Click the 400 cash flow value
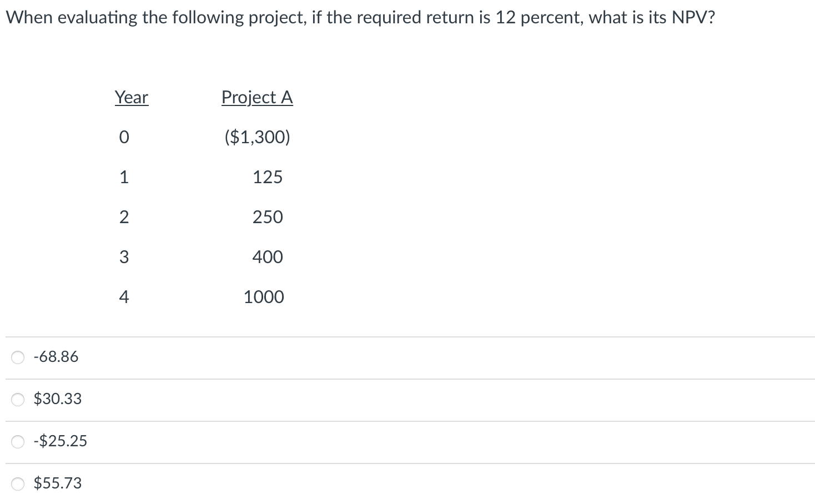This screenshot has height=504, width=815. point(269,256)
